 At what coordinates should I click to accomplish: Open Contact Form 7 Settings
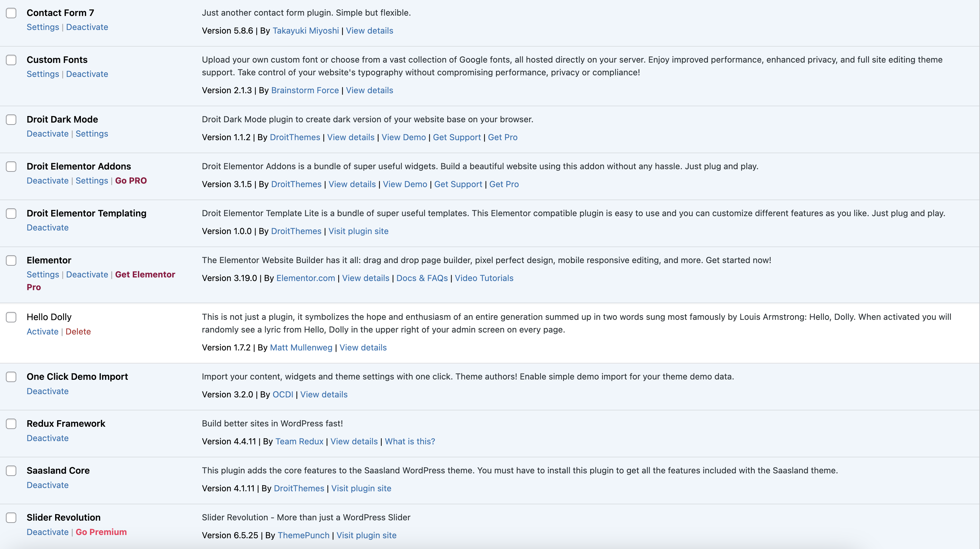(43, 27)
